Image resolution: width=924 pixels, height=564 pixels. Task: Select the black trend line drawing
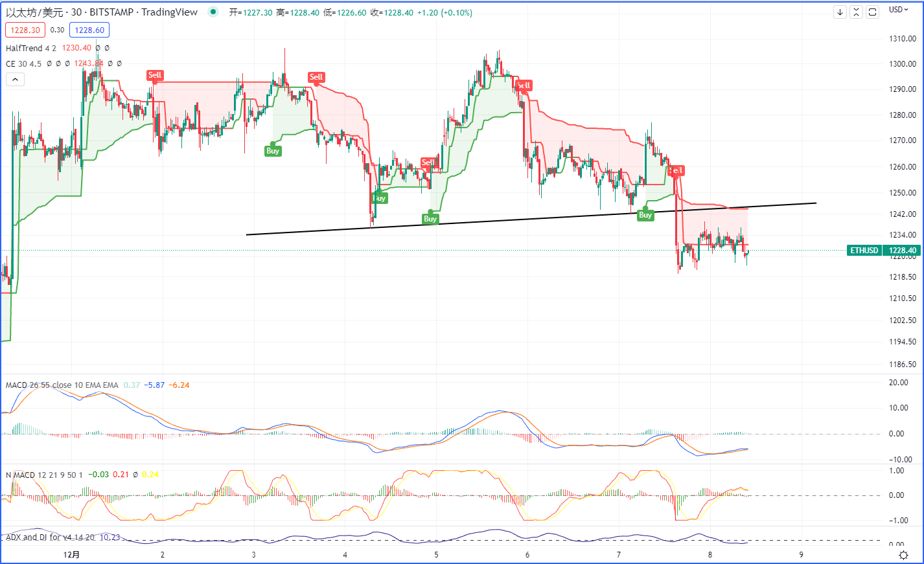pyautogui.click(x=531, y=219)
